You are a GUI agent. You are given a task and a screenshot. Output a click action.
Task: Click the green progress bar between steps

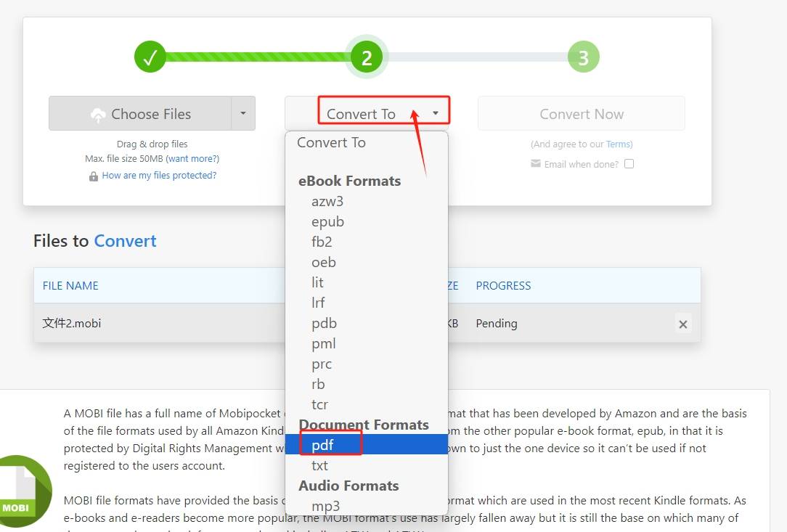point(258,57)
